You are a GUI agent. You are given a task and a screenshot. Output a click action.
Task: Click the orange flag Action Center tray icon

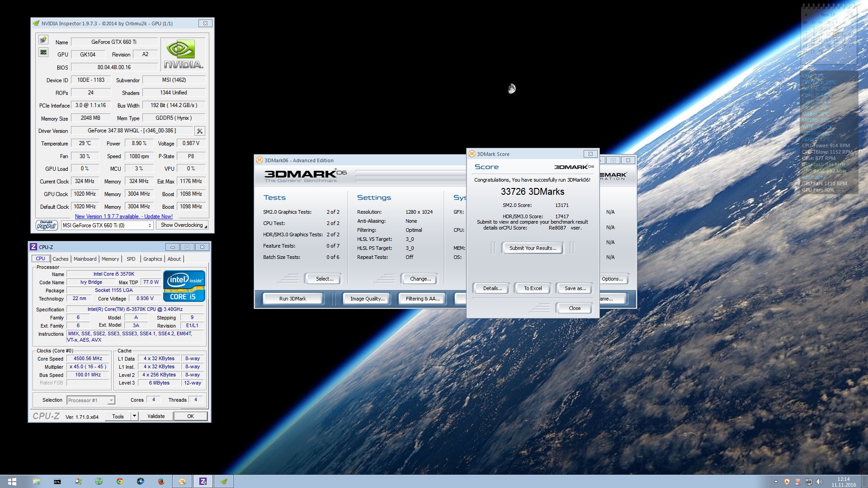(798, 482)
